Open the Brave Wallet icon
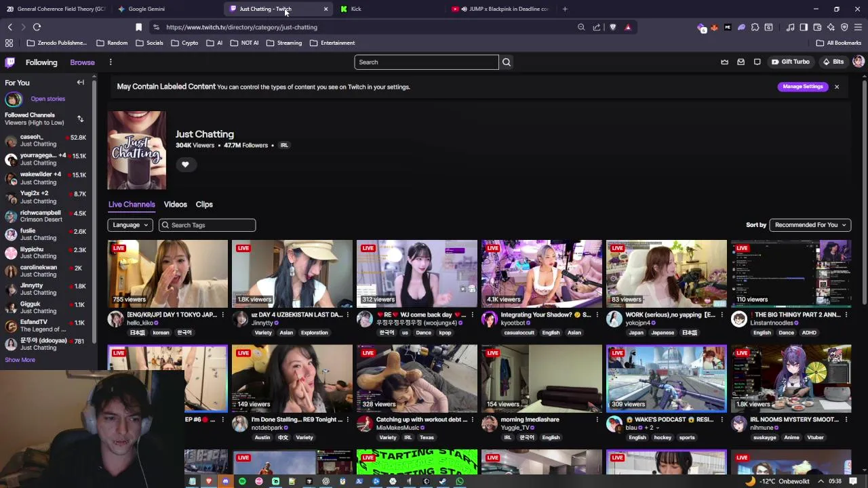Image resolution: width=868 pixels, height=488 pixels. (817, 27)
